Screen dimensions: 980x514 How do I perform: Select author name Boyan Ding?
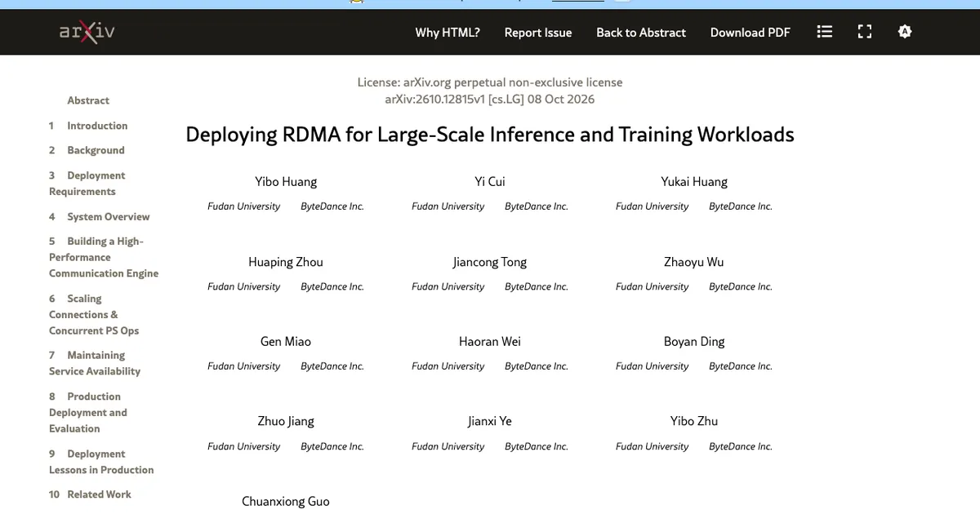tap(694, 342)
